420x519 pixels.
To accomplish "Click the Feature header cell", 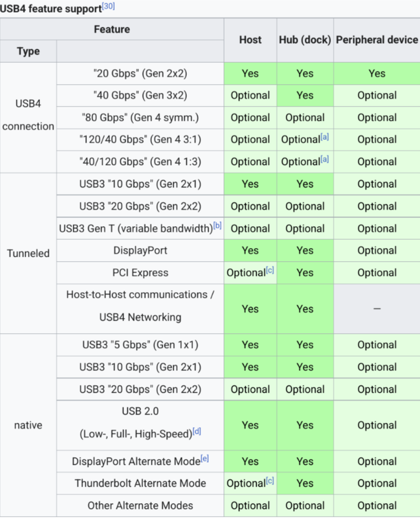I will point(112,29).
